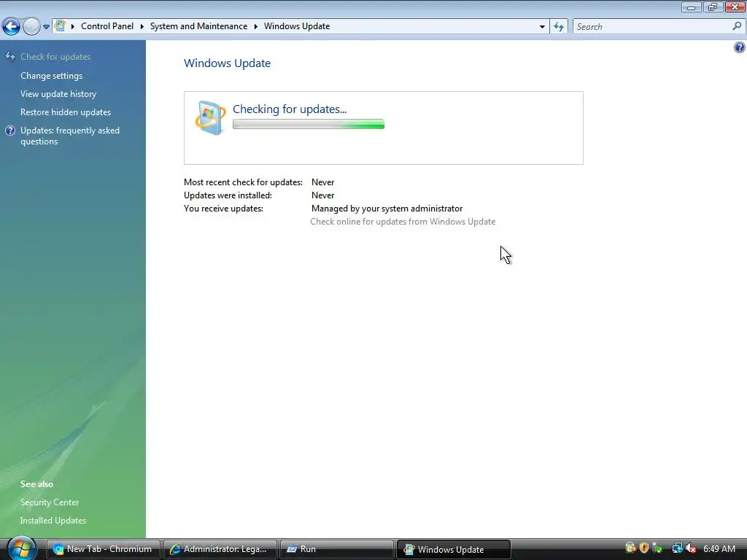Screen dimensions: 747x560
Task: Click the Security Center shield tray icon
Action: pos(644,548)
